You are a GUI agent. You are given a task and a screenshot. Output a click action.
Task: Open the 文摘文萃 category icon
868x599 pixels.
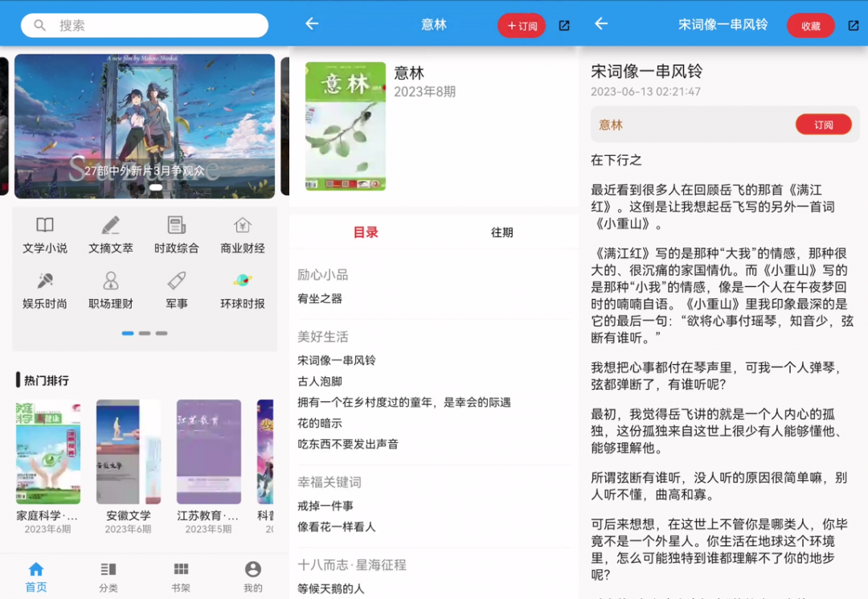111,226
